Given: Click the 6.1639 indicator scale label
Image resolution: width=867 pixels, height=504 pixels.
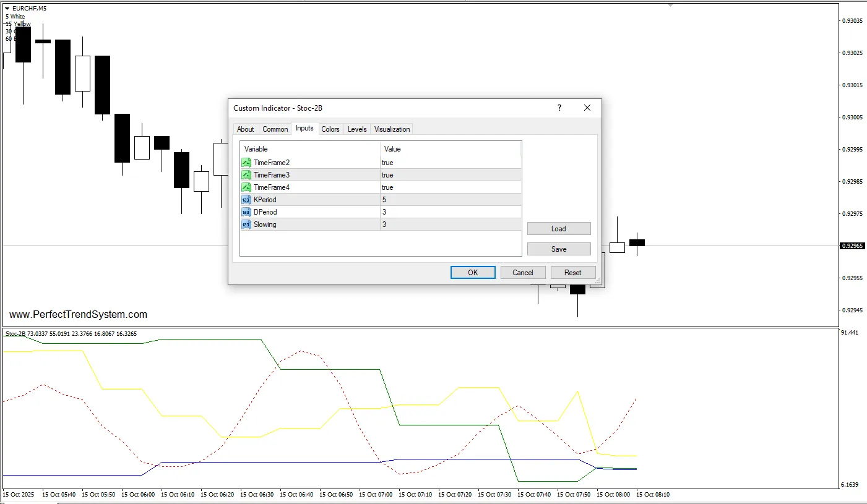Looking at the screenshot, I should (x=849, y=485).
